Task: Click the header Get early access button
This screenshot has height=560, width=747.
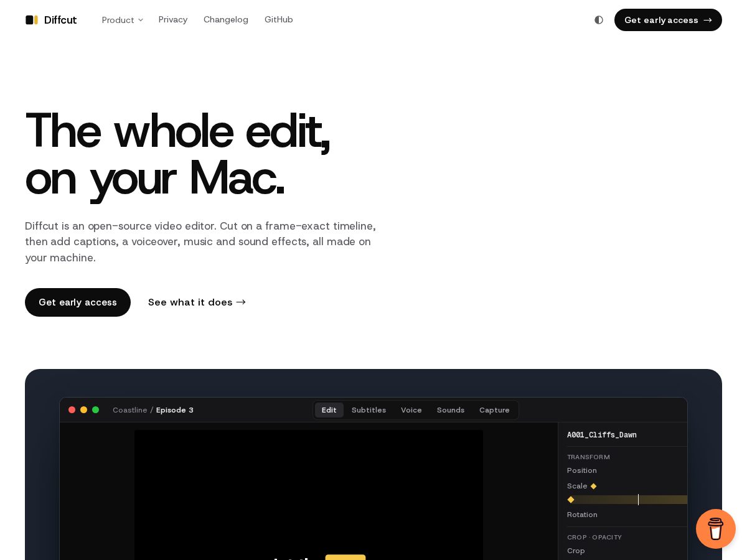Action: coord(668,20)
